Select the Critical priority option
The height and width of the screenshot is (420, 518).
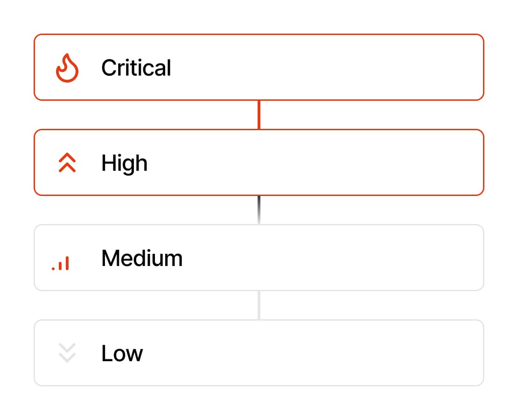259,67
